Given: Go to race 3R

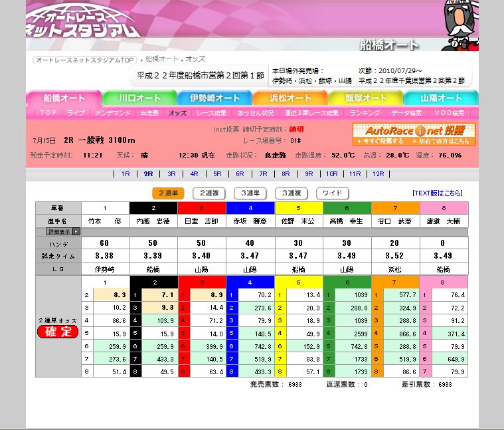Looking at the screenshot, I should (x=171, y=174).
